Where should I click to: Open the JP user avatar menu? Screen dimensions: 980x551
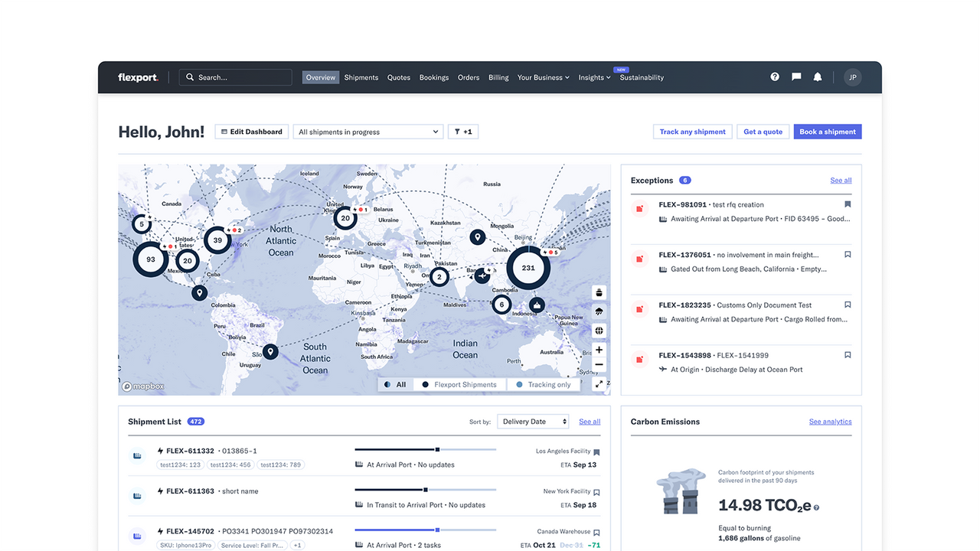(x=853, y=77)
